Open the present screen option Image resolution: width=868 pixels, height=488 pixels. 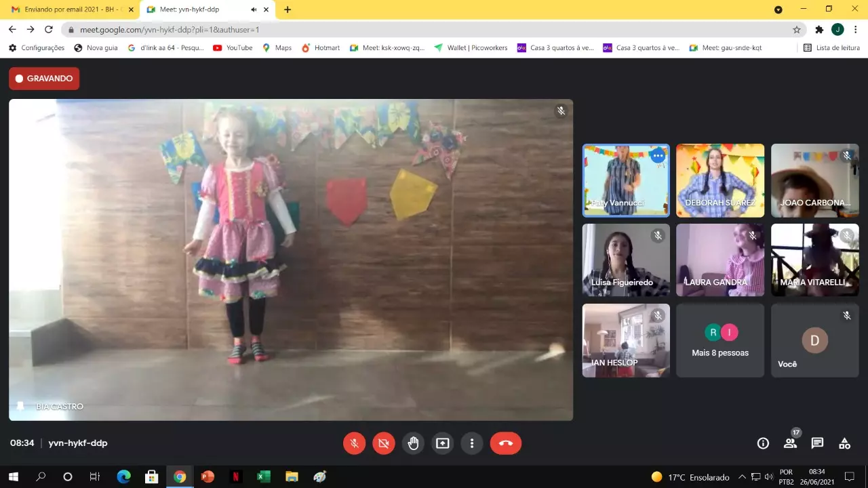(442, 443)
